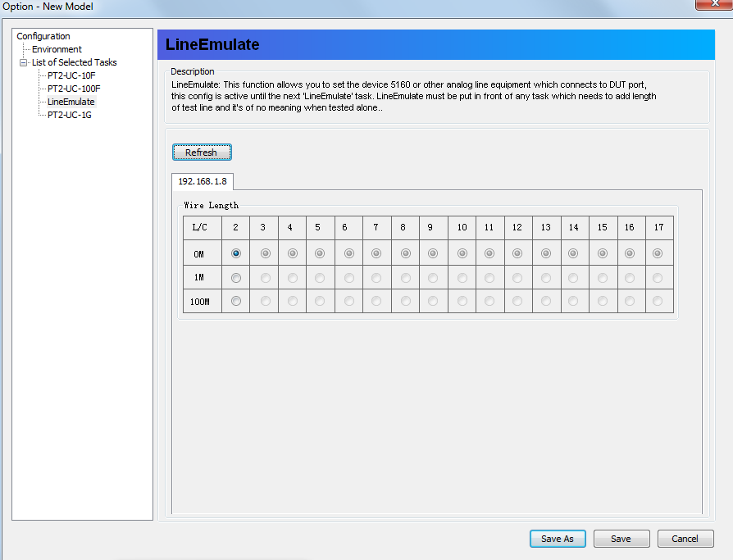Screen dimensions: 733x560
Task: Select 1M radio for port 10
Action: tap(462, 278)
